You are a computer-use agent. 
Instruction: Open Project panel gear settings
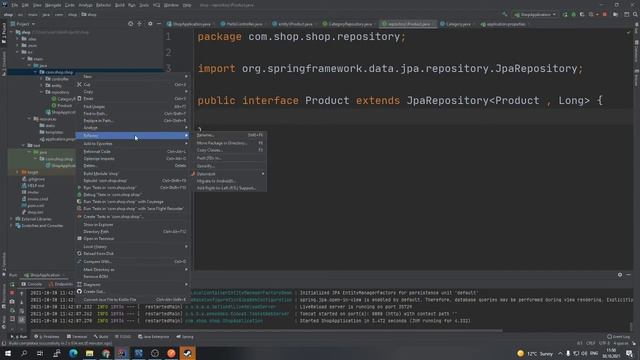(x=150, y=24)
